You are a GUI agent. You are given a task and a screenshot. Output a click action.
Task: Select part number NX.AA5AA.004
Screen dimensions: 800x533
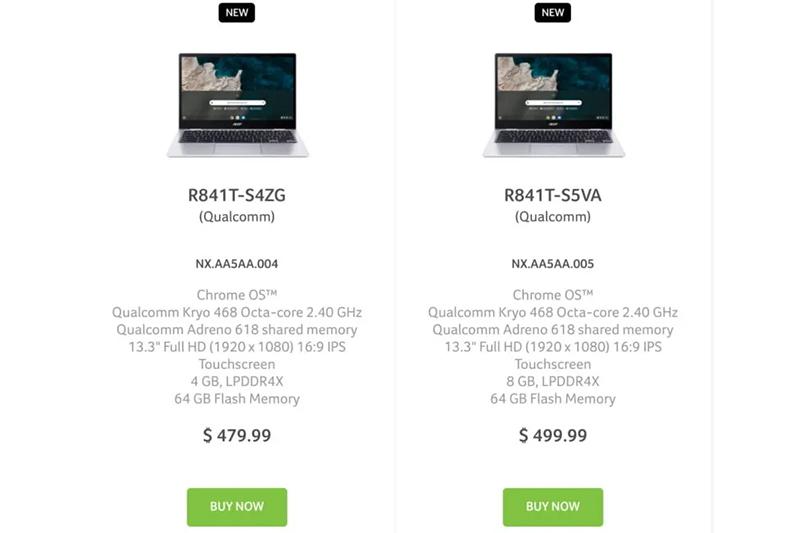pyautogui.click(x=237, y=265)
